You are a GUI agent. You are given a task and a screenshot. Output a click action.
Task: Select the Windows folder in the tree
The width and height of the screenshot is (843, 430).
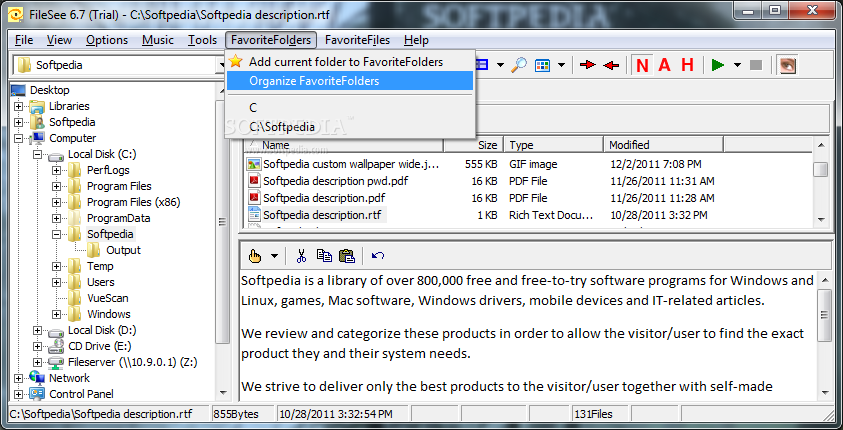coord(109,314)
